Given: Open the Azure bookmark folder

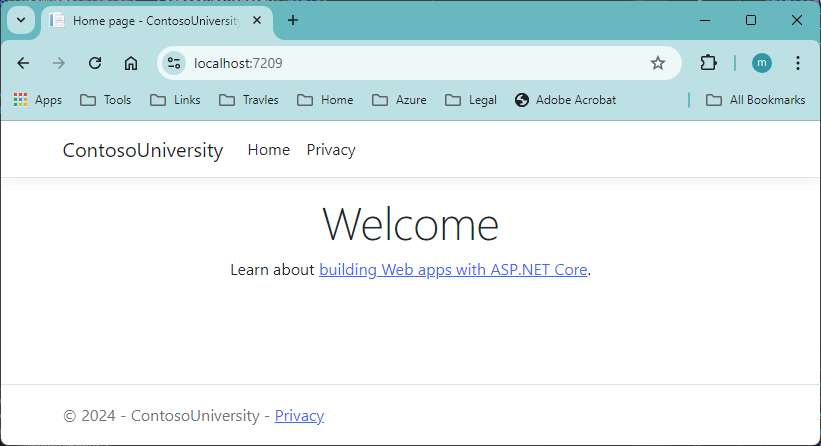Looking at the screenshot, I should [x=399, y=100].
